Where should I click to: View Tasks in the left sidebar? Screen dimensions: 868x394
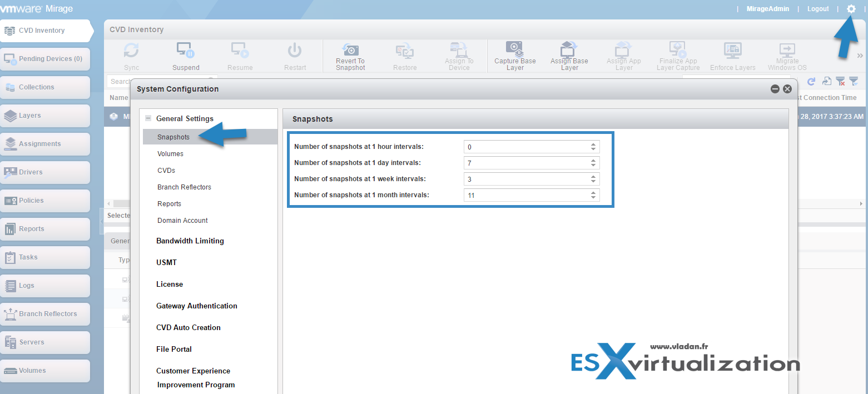(x=45, y=257)
